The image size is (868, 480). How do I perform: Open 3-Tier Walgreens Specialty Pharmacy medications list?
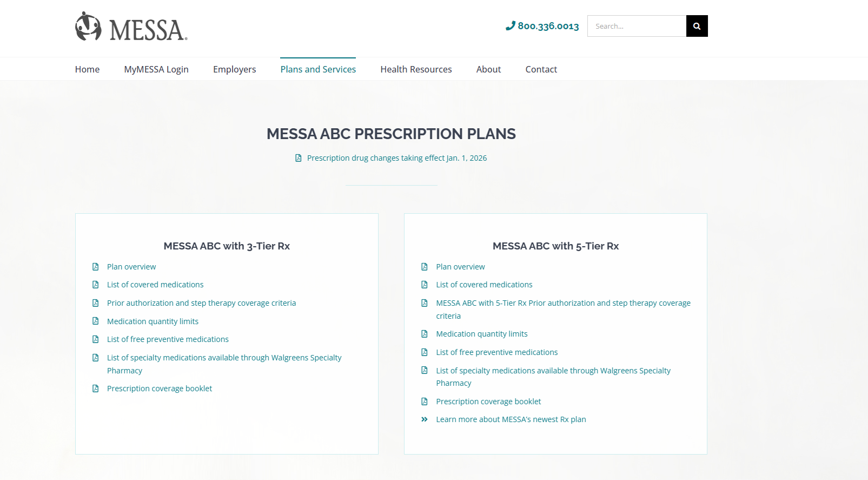click(224, 358)
